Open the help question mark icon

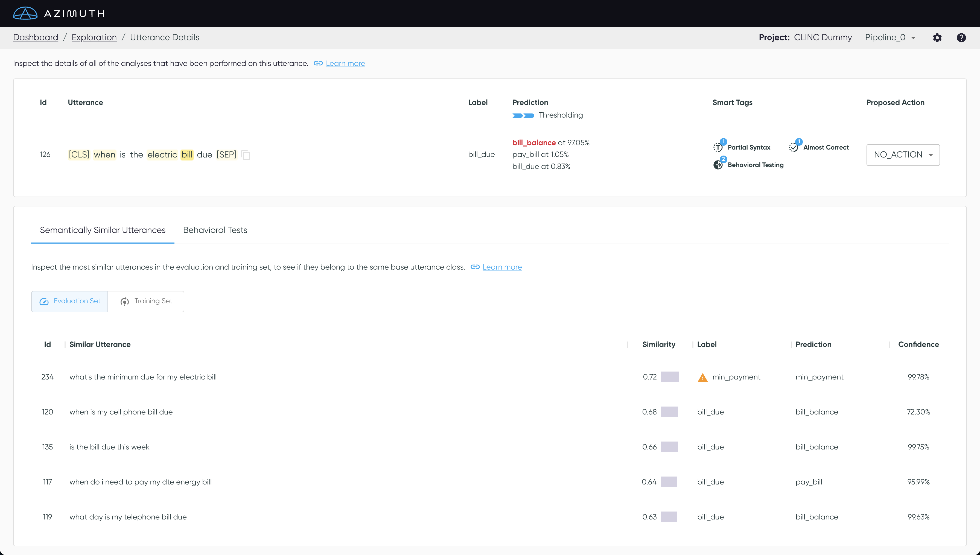(x=961, y=38)
